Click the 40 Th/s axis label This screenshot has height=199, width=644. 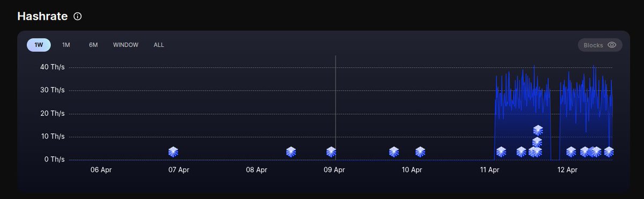(52, 67)
